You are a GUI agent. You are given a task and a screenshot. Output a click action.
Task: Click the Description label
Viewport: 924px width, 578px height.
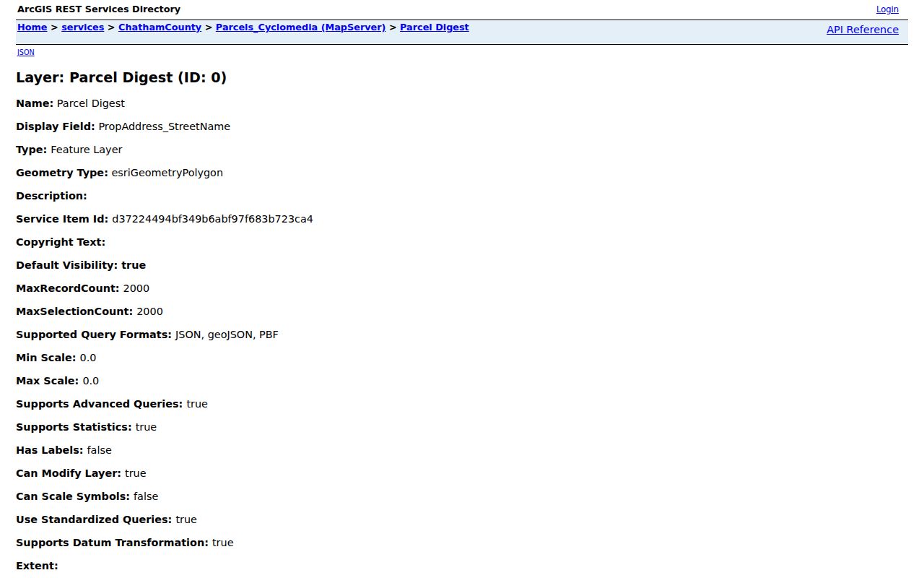[x=51, y=196]
